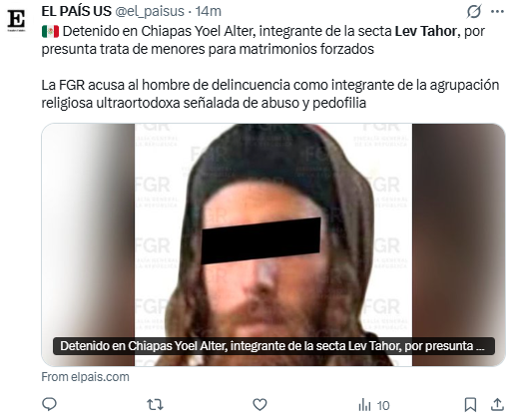Click the headline caption overlay on the card image
Viewport: 515px width, 420px height.
273,346
